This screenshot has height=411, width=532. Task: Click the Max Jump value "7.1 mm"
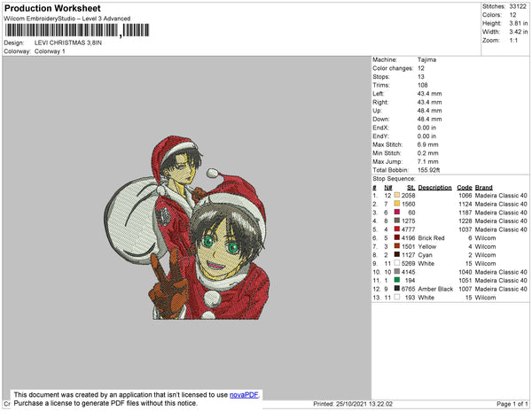427,161
